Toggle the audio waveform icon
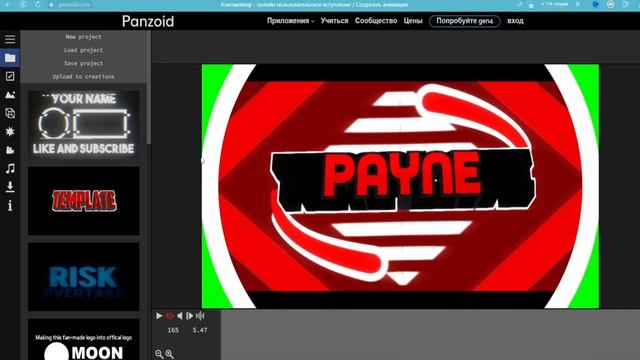640x360 pixels. click(200, 316)
